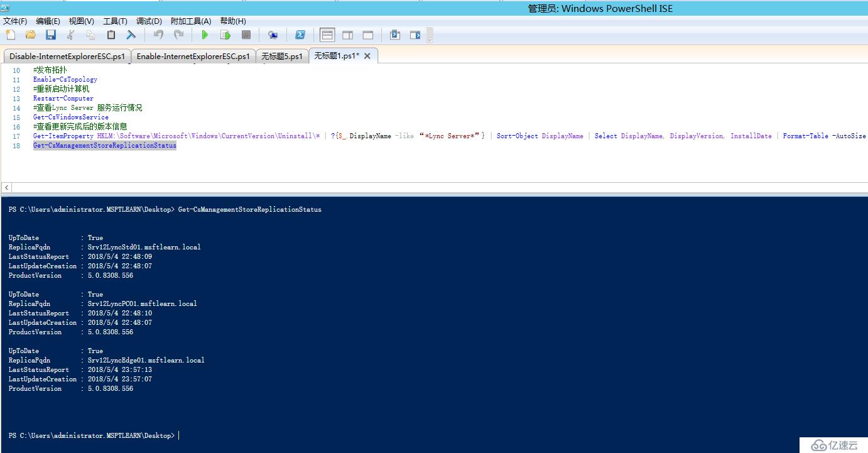This screenshot has width=868, height=453.
Task: Maximize script pane layout icon
Action: point(368,35)
